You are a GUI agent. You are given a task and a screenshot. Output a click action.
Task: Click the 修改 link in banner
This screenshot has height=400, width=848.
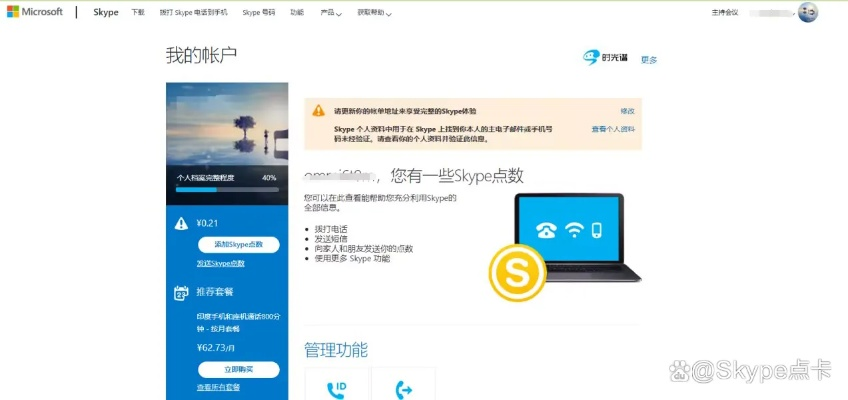[x=627, y=111]
